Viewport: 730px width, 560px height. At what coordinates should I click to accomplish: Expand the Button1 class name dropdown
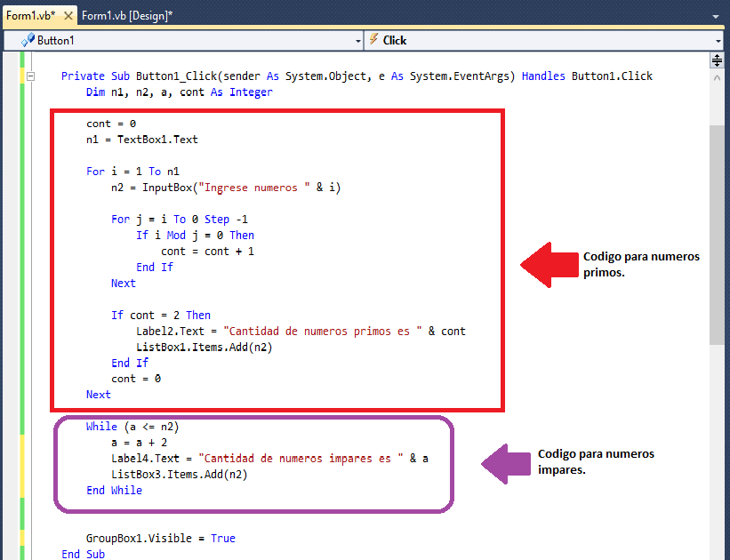point(357,41)
